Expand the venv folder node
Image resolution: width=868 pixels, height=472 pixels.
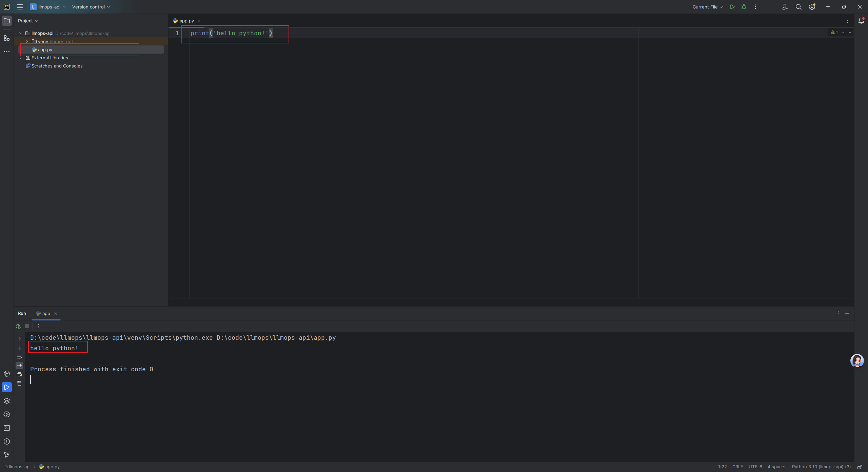pos(27,41)
